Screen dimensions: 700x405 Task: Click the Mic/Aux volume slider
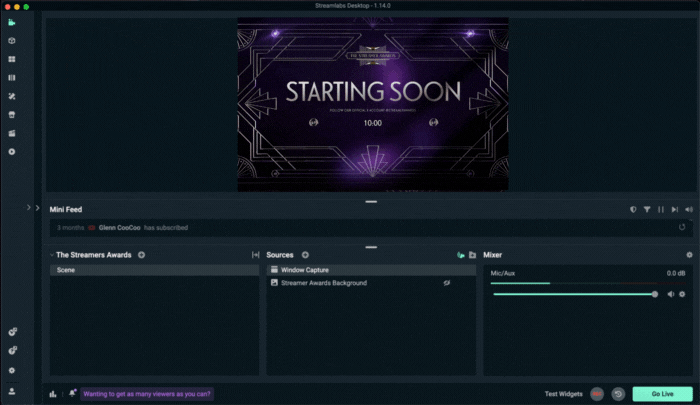[x=575, y=294]
